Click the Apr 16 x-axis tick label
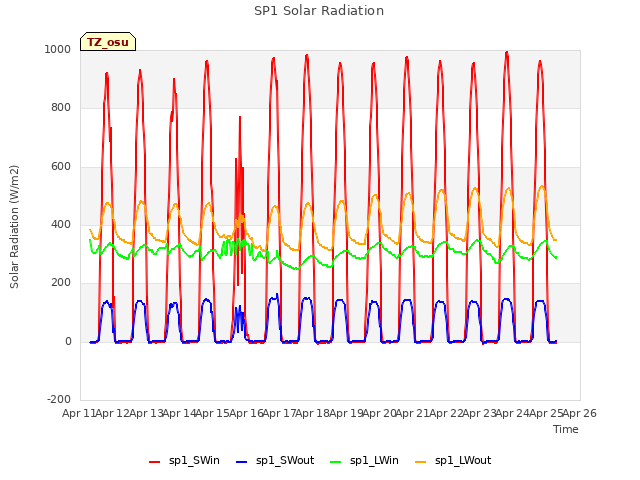 246,413
